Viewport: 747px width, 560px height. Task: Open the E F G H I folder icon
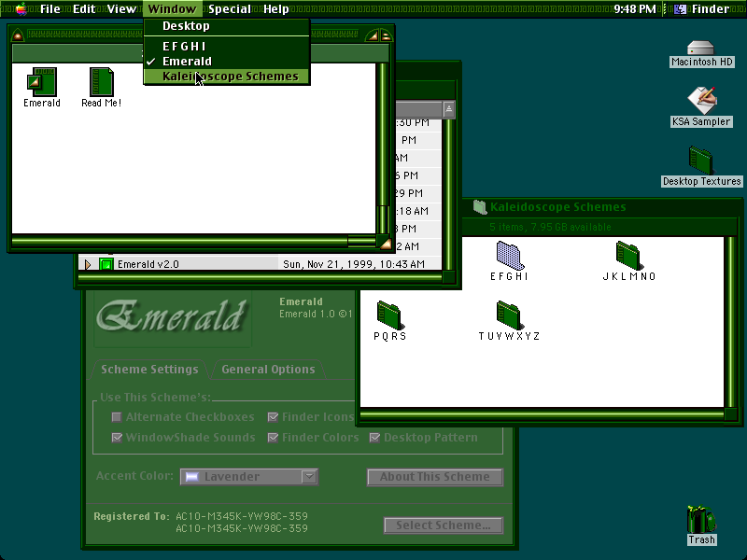click(509, 255)
